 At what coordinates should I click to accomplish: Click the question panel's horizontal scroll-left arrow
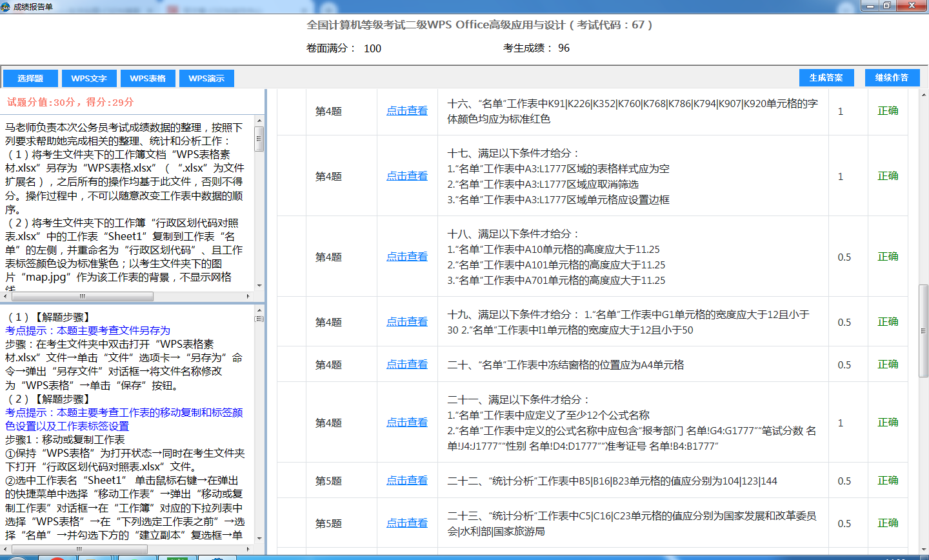point(6,297)
